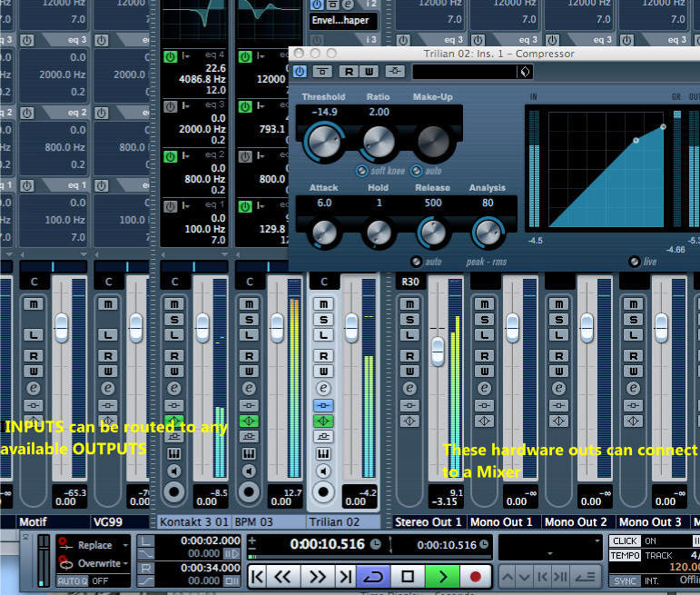700x595 pixels.
Task: Record-enable the Trilian 02 channel
Action: click(323, 491)
